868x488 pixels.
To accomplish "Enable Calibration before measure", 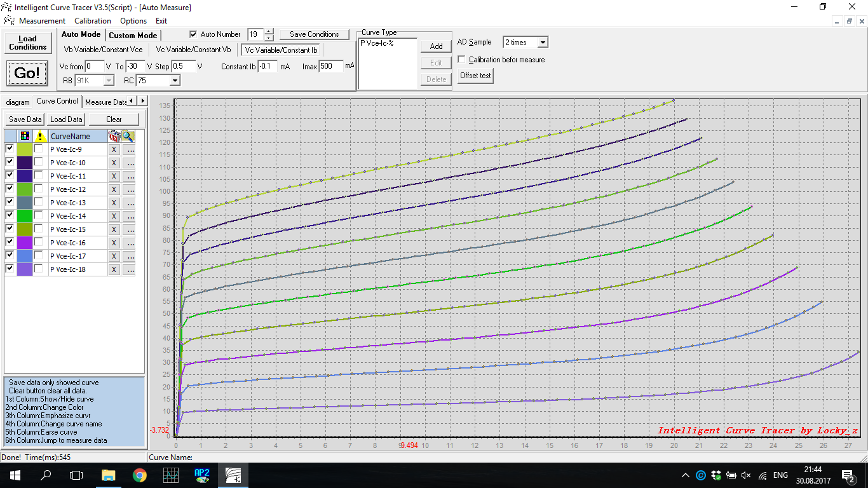I will [462, 60].
